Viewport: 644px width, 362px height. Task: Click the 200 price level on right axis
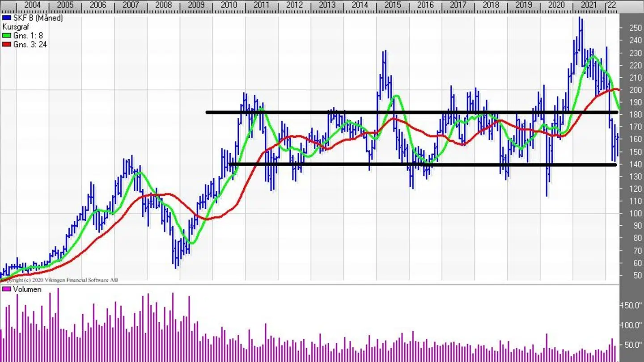click(635, 90)
